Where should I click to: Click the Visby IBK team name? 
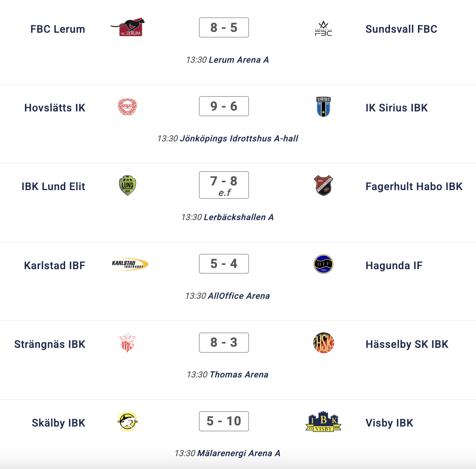pyautogui.click(x=389, y=423)
